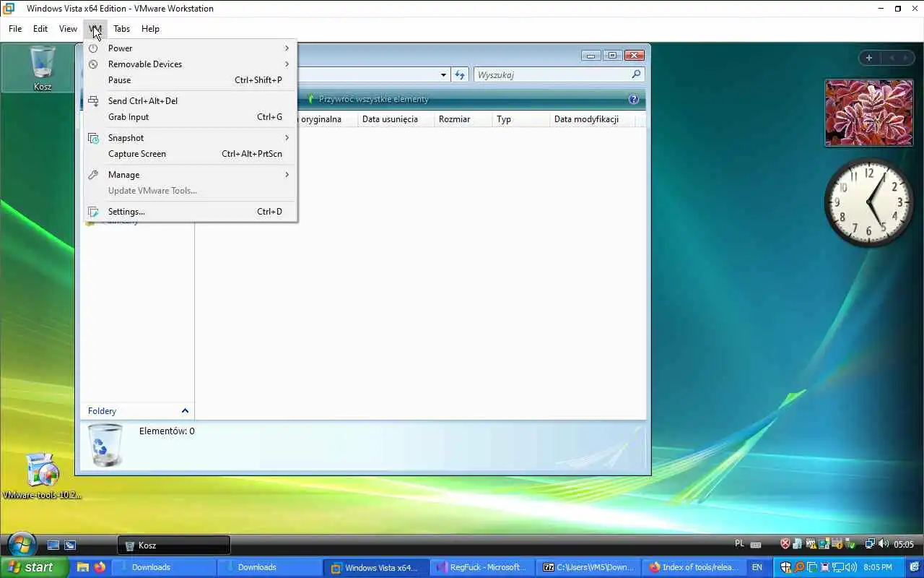The height and width of the screenshot is (578, 924).
Task: Open the File menu
Action: (x=15, y=29)
